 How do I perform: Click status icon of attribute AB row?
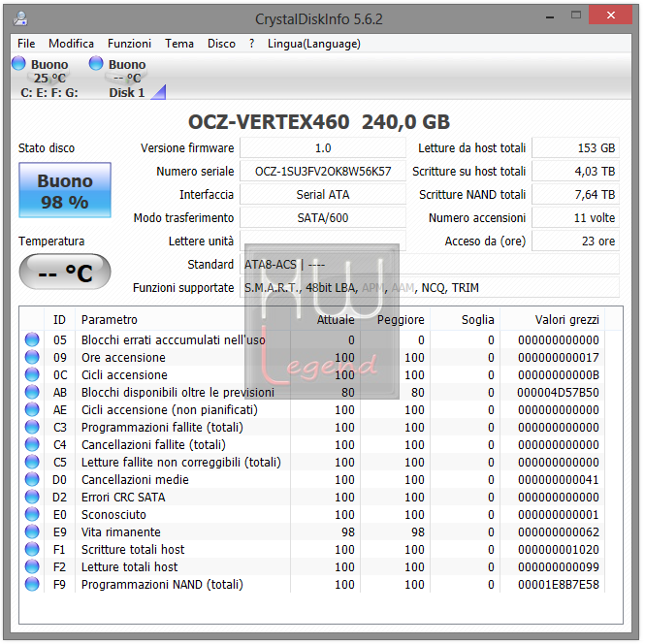(32, 393)
